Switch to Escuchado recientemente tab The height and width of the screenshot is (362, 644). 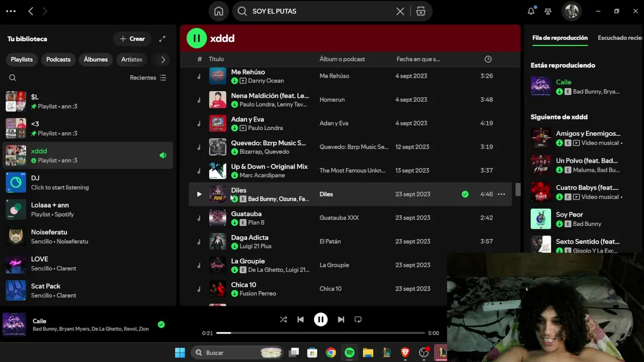coord(620,38)
